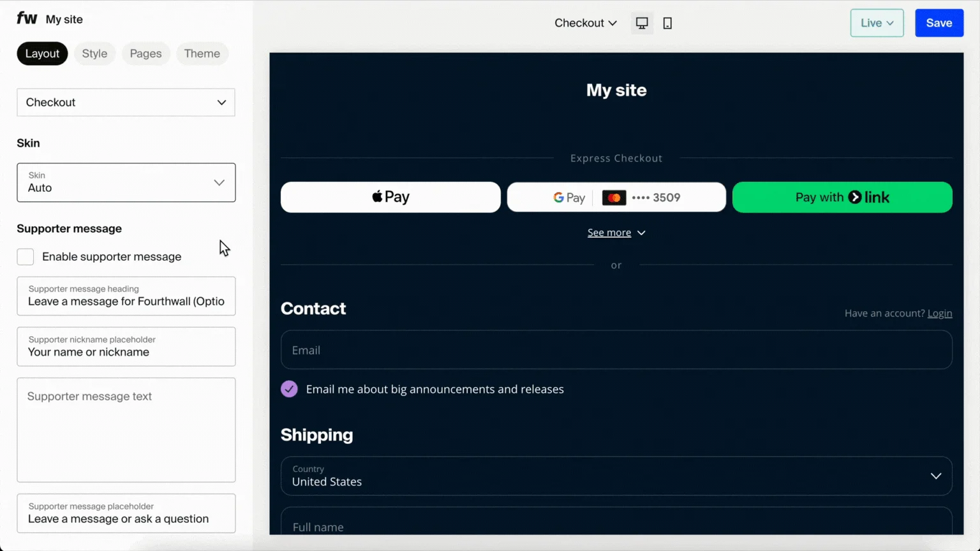Expand the Skin Auto dropdown
The height and width of the screenshot is (551, 980).
pos(126,182)
